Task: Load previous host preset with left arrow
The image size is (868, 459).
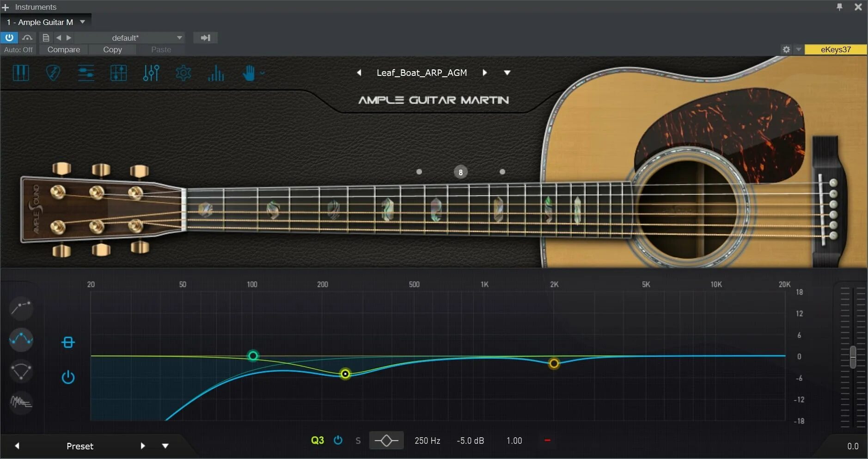Action: 59,37
